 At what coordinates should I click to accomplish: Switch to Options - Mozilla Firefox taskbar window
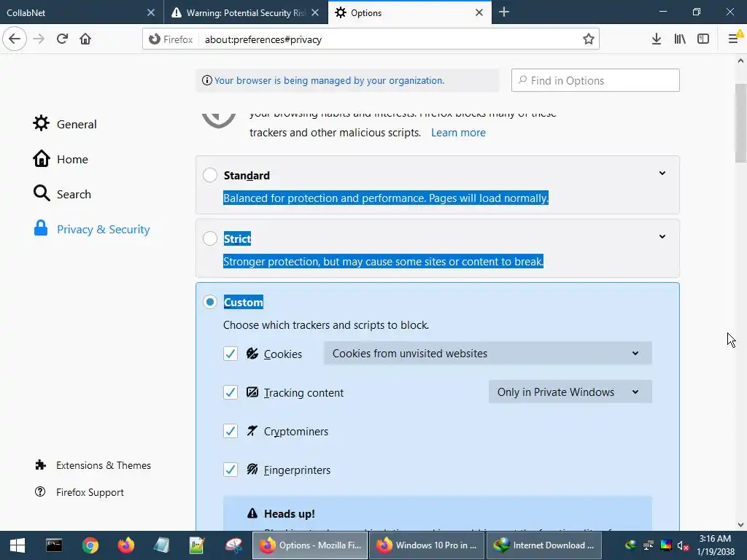click(309, 545)
